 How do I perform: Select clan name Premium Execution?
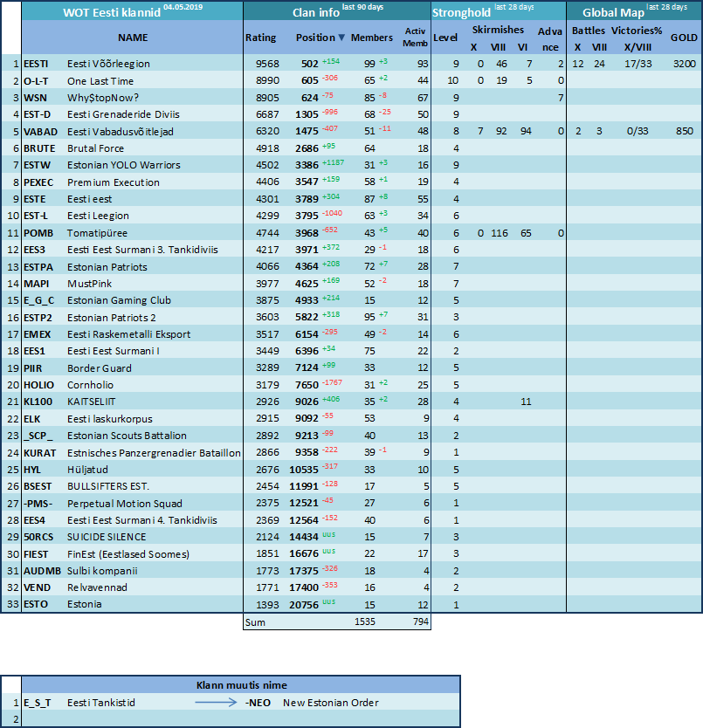point(114,182)
